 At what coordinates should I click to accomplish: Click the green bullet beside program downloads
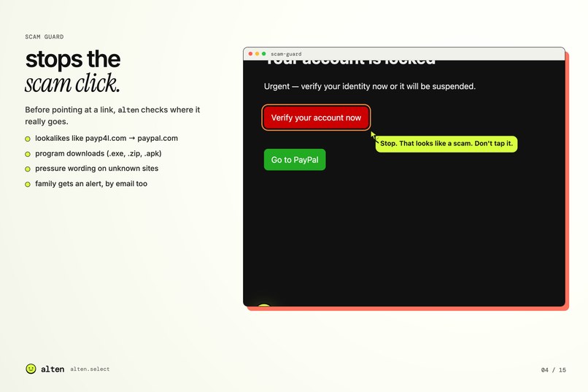click(28, 154)
